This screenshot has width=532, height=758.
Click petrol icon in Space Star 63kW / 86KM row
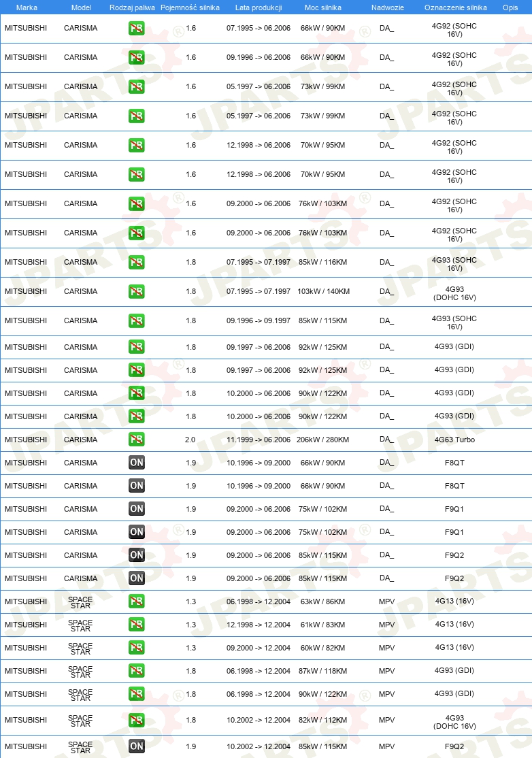click(137, 602)
